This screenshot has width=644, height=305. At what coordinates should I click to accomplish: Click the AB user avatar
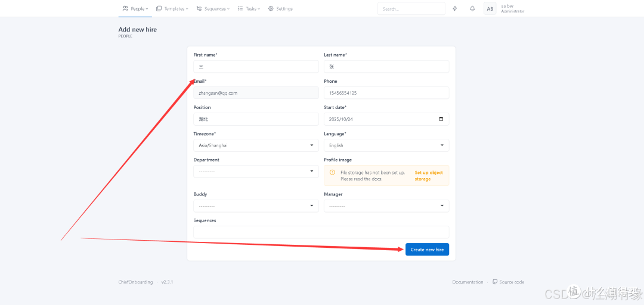pos(490,8)
